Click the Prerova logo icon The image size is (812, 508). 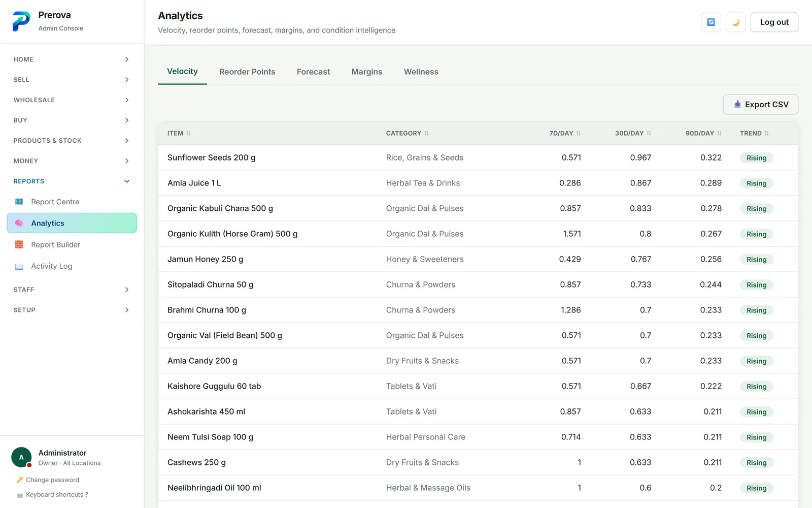[21, 22]
